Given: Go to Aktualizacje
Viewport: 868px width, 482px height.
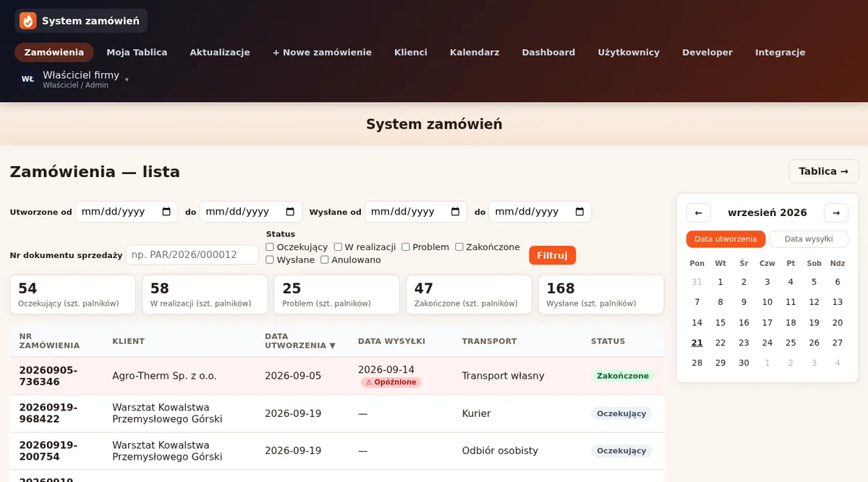Looking at the screenshot, I should click(x=220, y=52).
